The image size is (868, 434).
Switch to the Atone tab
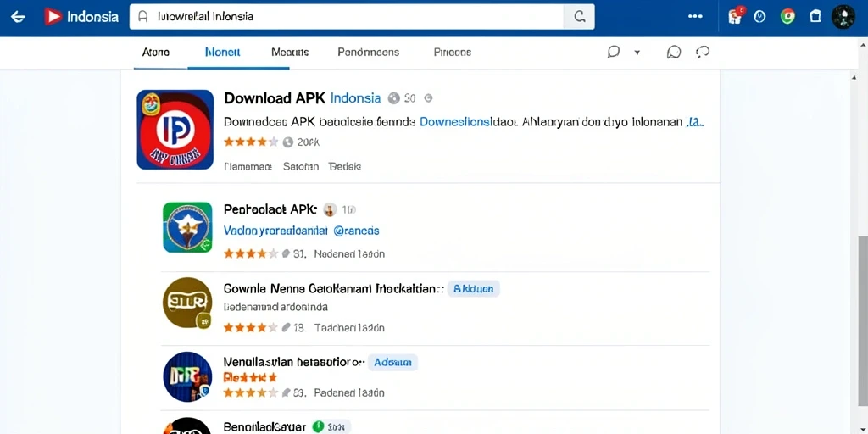point(156,52)
